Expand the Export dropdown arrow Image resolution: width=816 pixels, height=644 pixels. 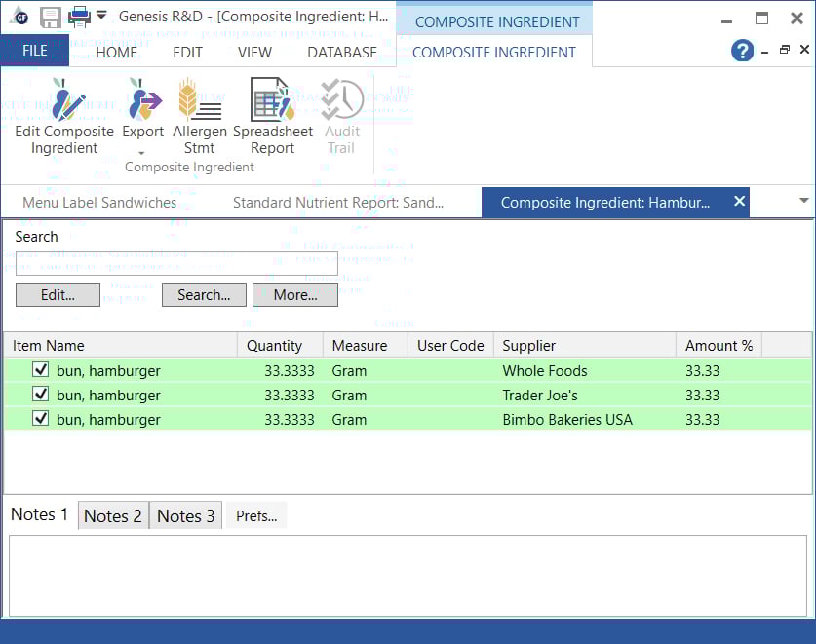tap(142, 153)
